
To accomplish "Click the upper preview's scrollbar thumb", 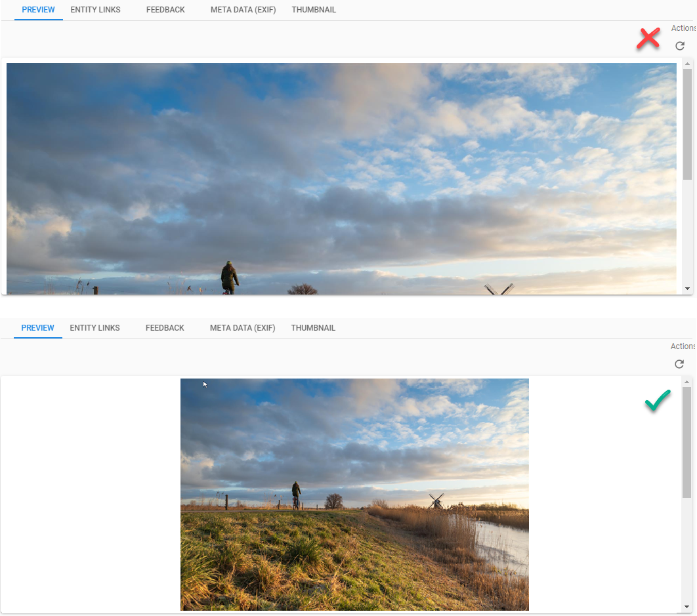I will pos(688,125).
